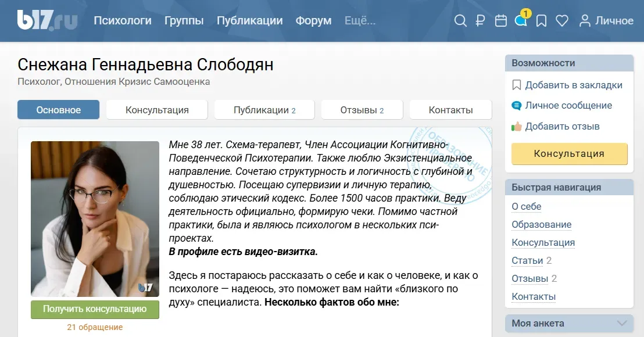644x337 pixels.
Task: Click yellow Консультация button in sidebar
Action: pos(569,153)
